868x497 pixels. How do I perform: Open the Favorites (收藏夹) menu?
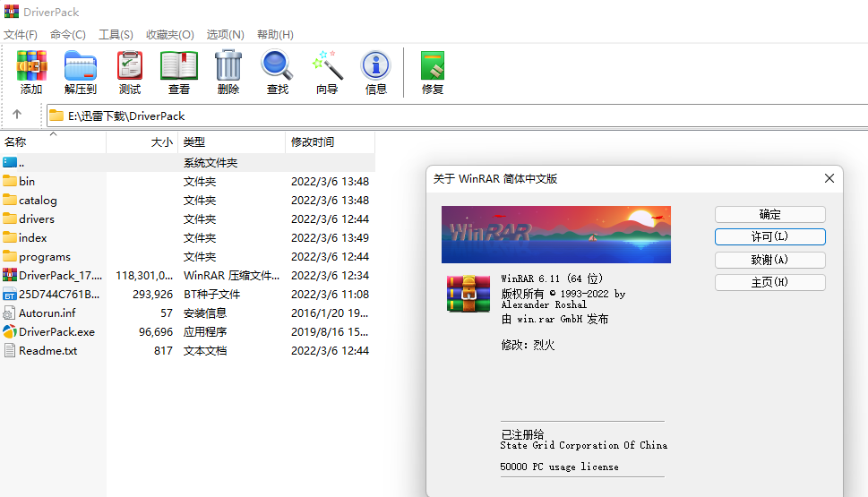pos(170,34)
